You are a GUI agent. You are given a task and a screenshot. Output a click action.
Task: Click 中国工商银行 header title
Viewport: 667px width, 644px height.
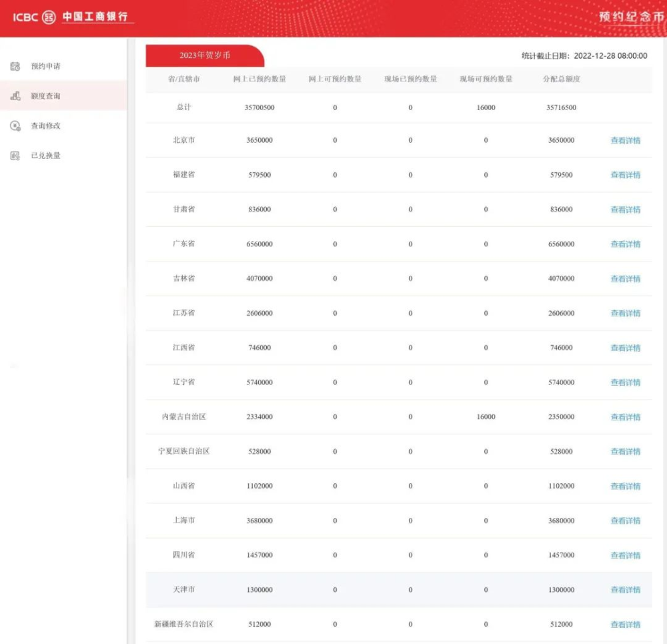[x=95, y=17]
